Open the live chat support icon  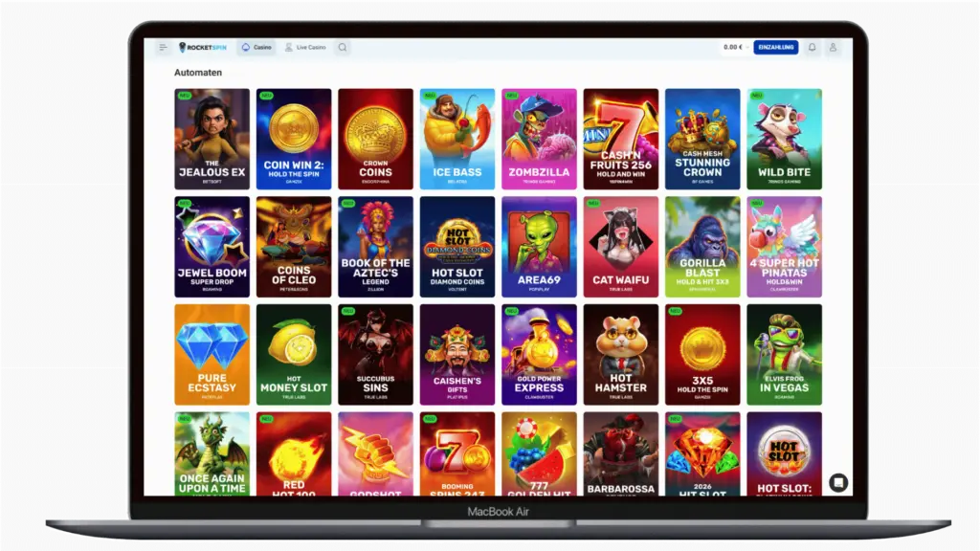(x=838, y=482)
